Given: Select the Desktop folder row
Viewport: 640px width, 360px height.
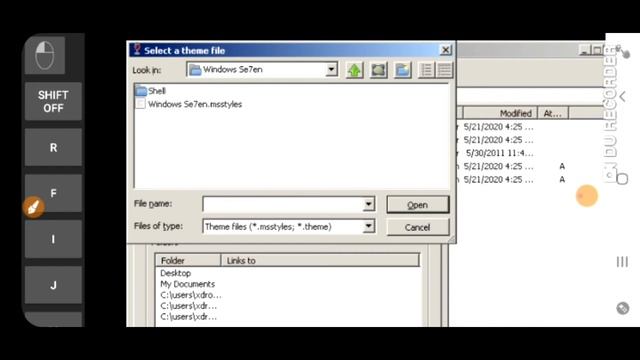Looking at the screenshot, I should [x=176, y=273].
